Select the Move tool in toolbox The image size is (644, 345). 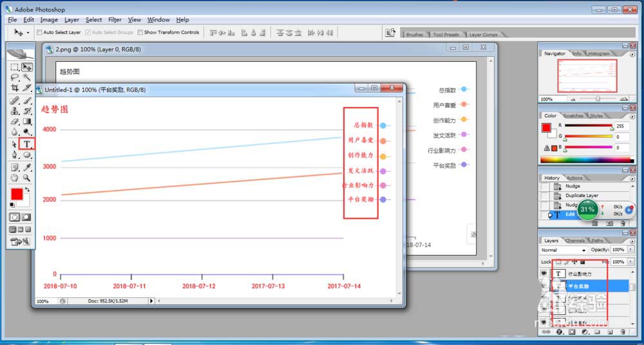point(27,67)
